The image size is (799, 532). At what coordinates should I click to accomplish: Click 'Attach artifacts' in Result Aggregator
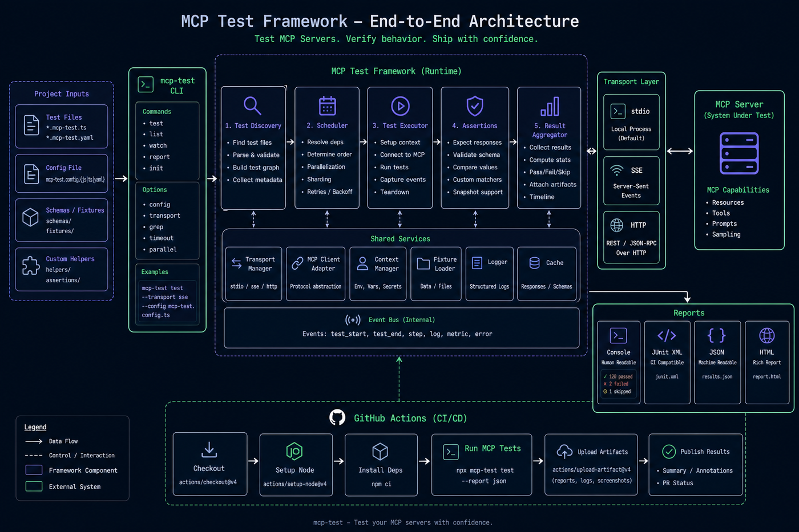553,184
